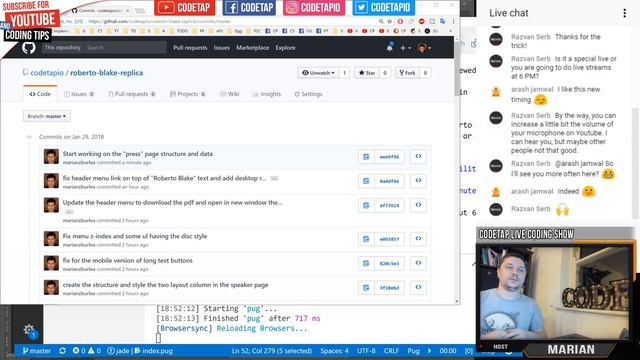The image size is (640, 360).
Task: Click the zoom magnifier icon in address bar
Action: [380, 21]
